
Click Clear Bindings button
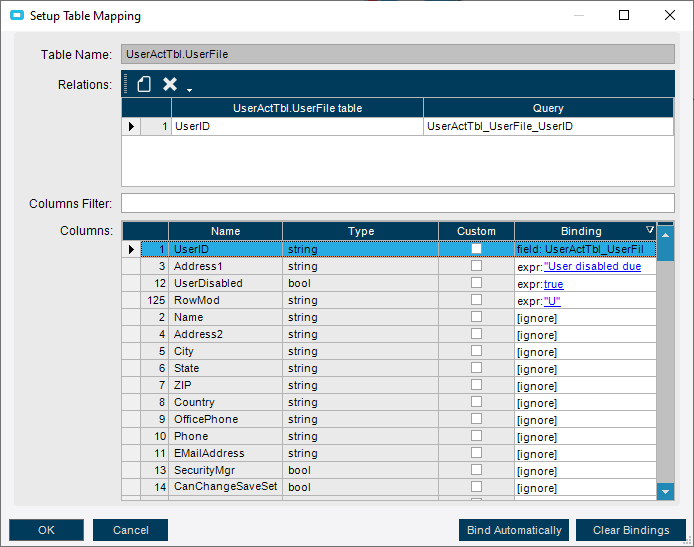pos(631,530)
